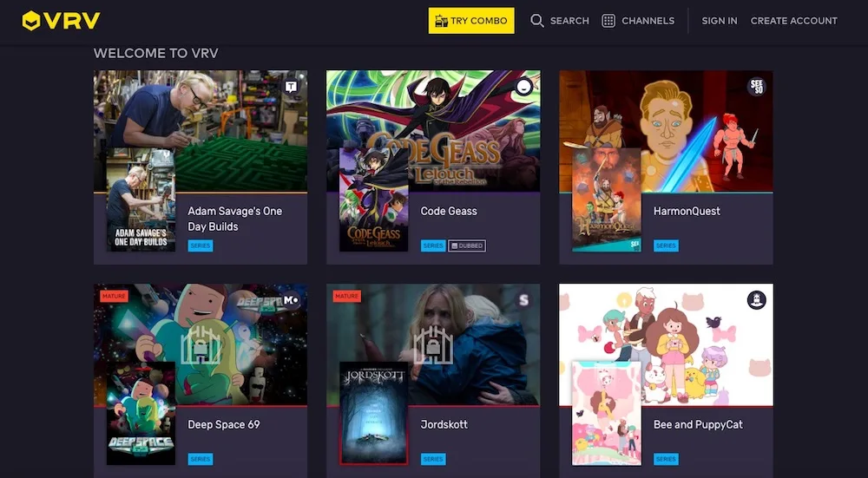Click the Jordskott title text
Image resolution: width=868 pixels, height=478 pixels.
444,424
